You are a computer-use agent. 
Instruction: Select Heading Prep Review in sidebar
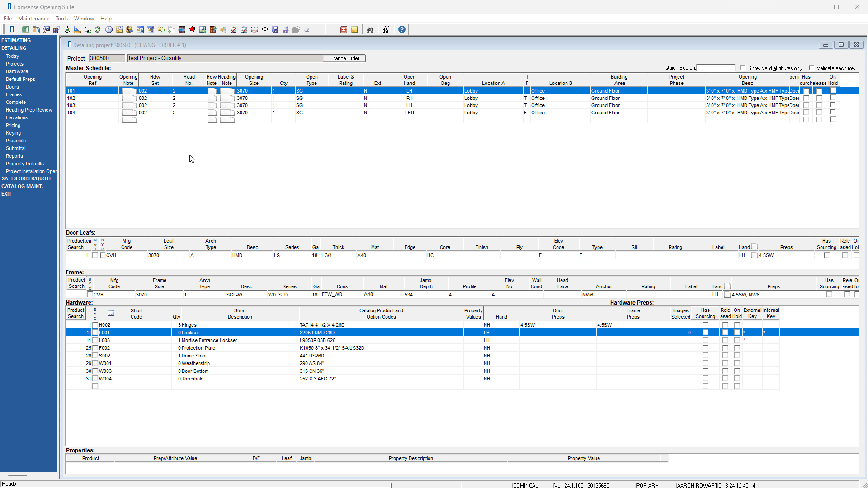point(29,110)
